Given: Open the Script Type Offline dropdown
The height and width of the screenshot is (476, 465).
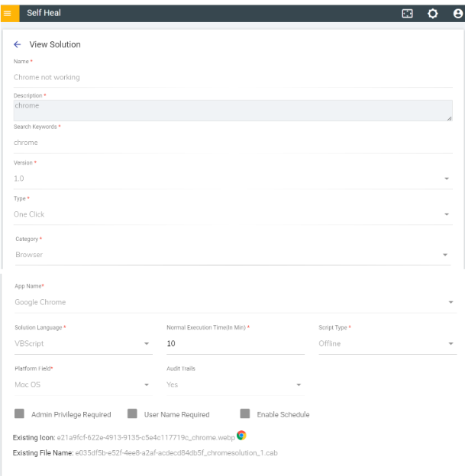Looking at the screenshot, I should pyautogui.click(x=450, y=344).
